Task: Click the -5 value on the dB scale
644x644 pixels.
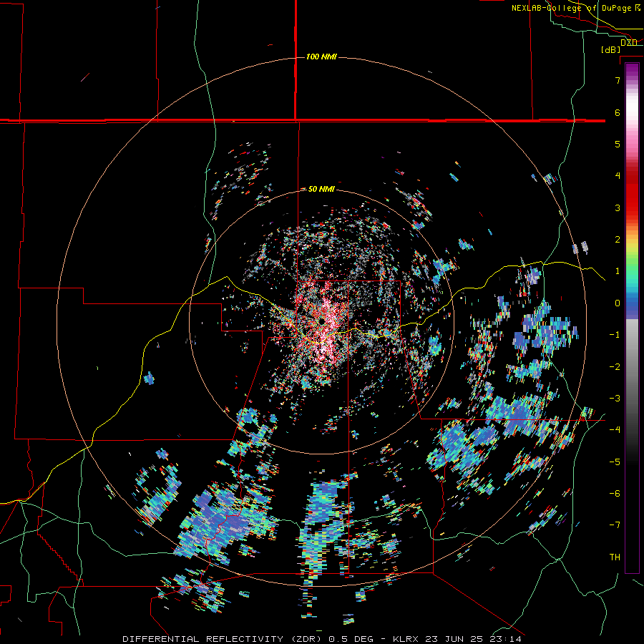Action: coord(615,462)
